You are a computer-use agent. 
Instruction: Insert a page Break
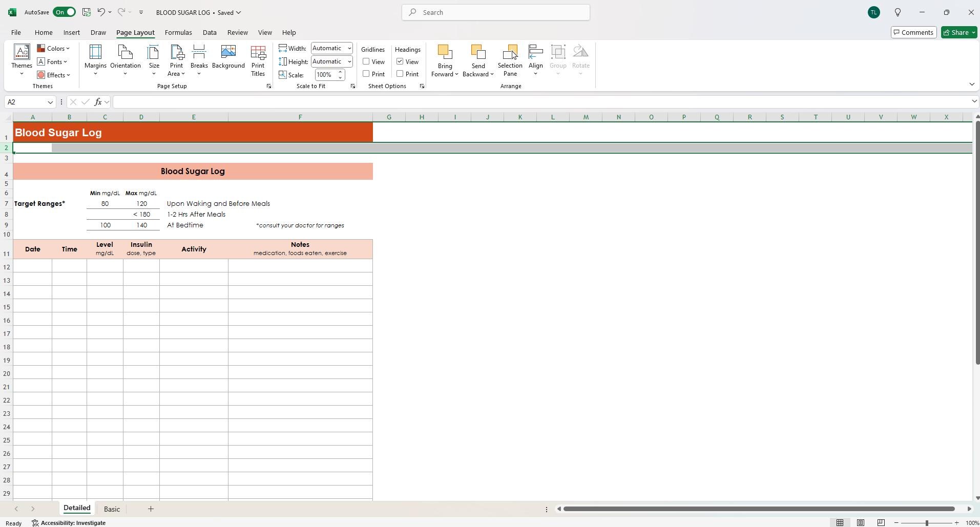(199, 60)
